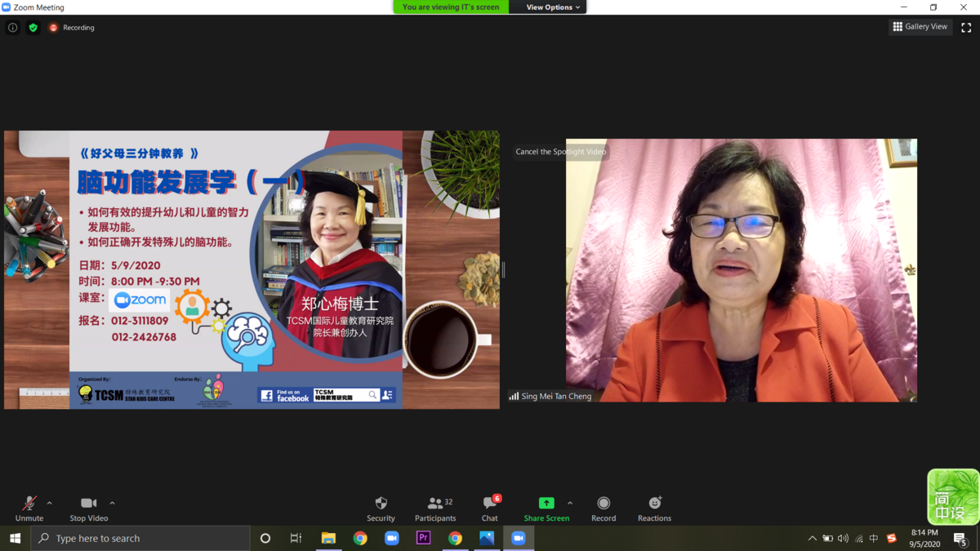The height and width of the screenshot is (551, 980).
Task: Expand View Options dropdown
Action: [x=553, y=7]
